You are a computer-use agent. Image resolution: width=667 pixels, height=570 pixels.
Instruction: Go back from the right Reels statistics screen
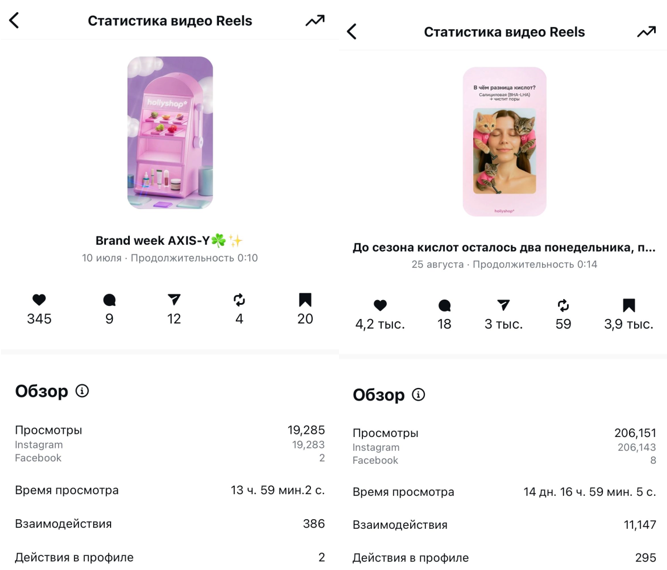tap(352, 32)
